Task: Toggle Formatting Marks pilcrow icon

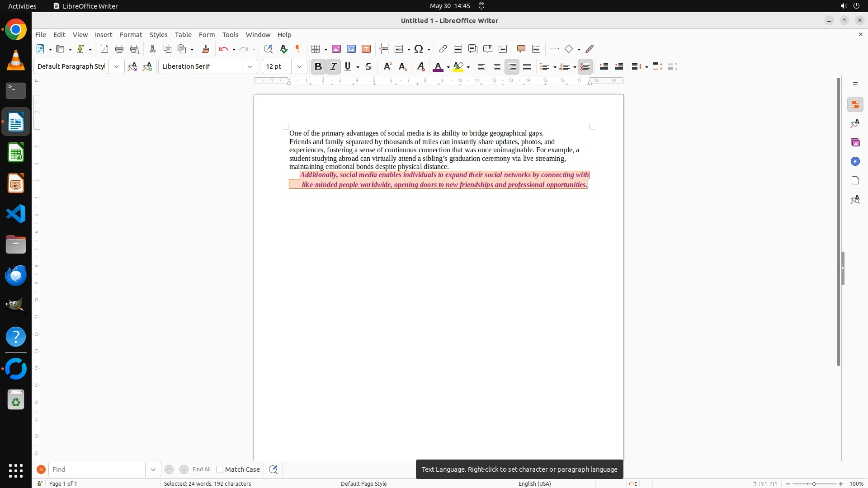Action: coord(298,49)
